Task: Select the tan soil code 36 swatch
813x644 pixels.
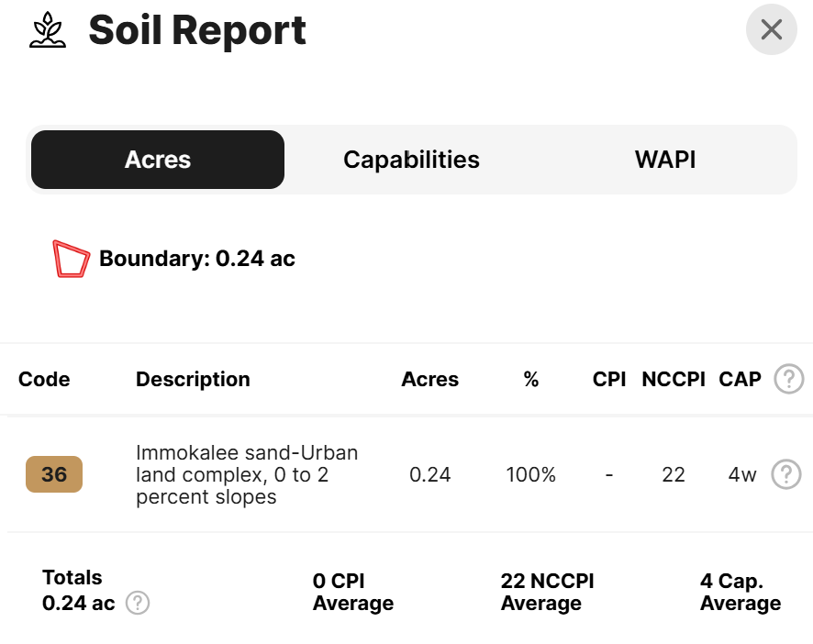Action: coord(54,474)
